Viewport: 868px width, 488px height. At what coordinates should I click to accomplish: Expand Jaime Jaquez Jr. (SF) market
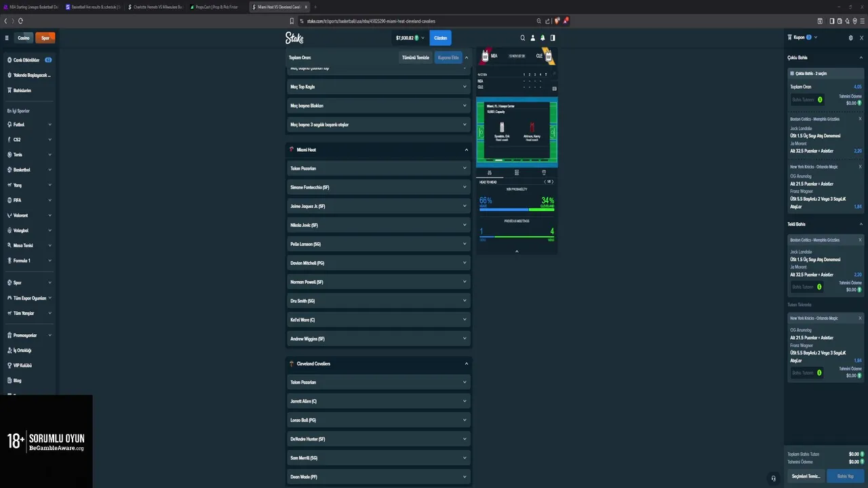point(378,206)
